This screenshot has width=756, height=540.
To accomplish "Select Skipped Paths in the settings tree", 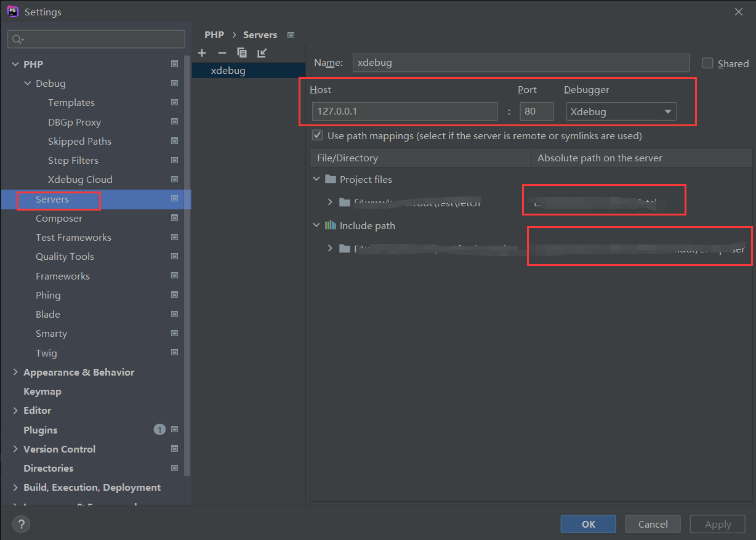I will [79, 141].
